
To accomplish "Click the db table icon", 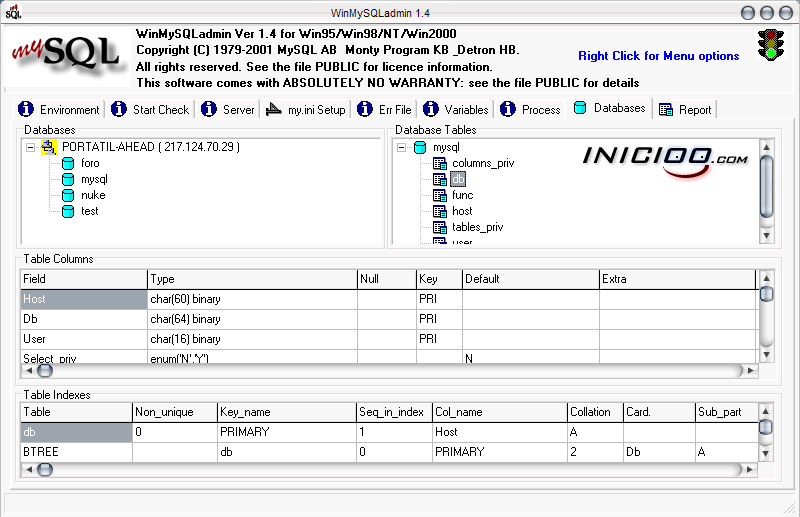I will (440, 179).
